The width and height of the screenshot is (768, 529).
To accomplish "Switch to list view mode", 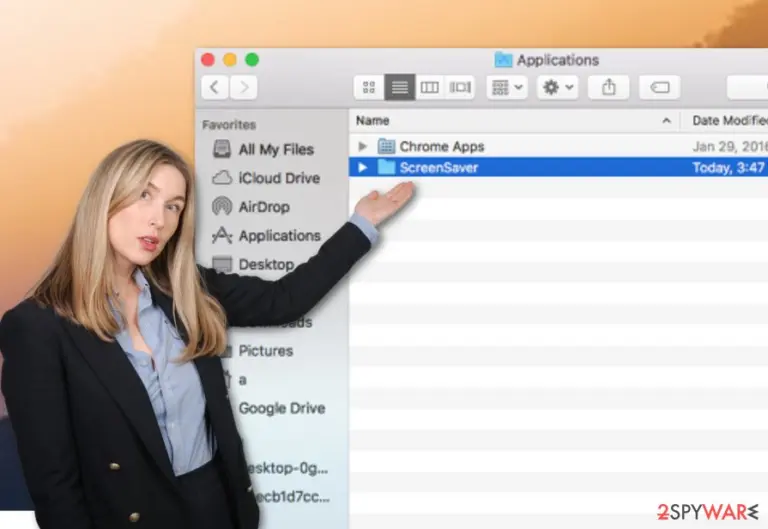I will [400, 87].
